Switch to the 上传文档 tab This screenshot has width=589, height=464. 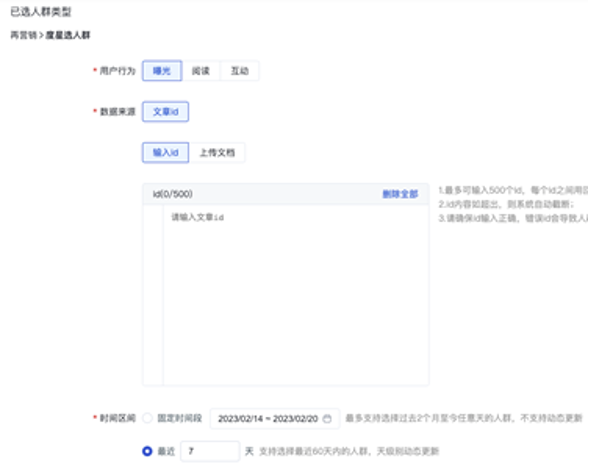[217, 153]
